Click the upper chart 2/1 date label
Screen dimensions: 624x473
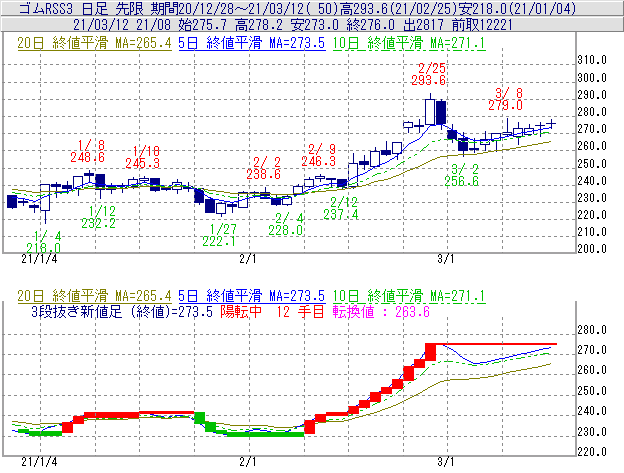pyautogui.click(x=248, y=259)
